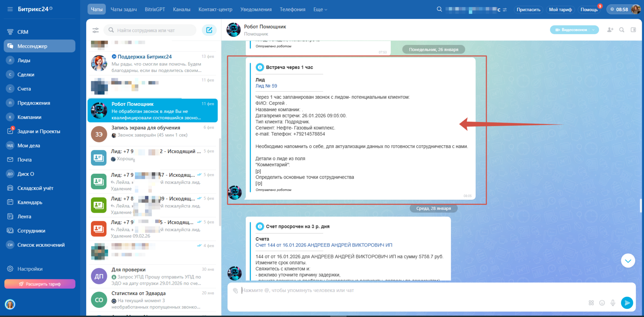Toggle the hamburger menu to collapse sidebar
644x317 pixels.
tap(10, 9)
